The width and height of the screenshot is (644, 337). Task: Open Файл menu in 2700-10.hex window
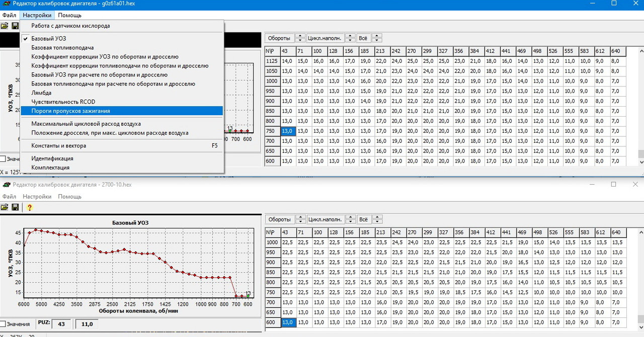[x=9, y=197]
